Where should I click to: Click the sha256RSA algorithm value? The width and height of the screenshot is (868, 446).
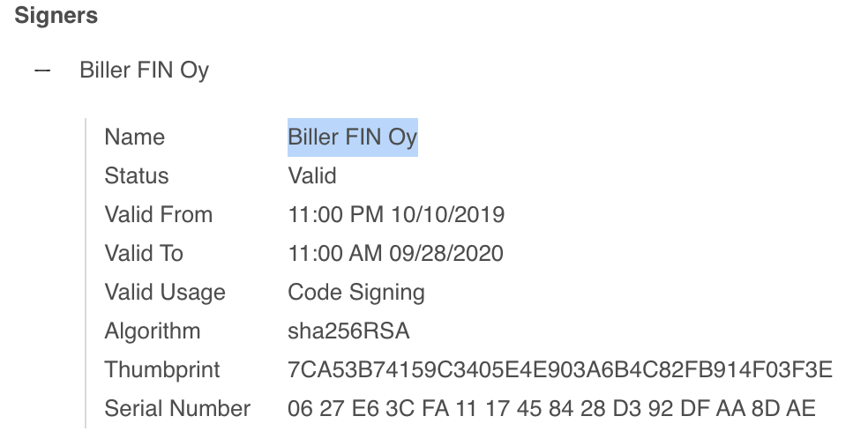tap(348, 331)
